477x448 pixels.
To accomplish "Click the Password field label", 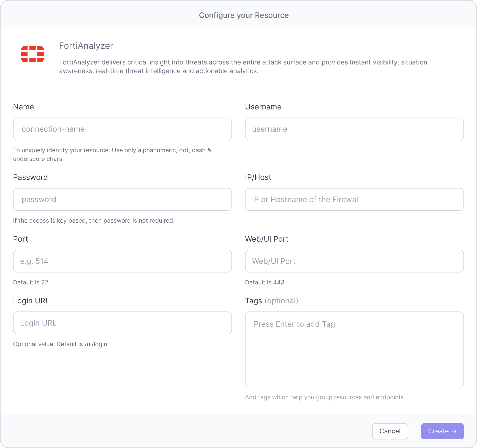I will [30, 177].
